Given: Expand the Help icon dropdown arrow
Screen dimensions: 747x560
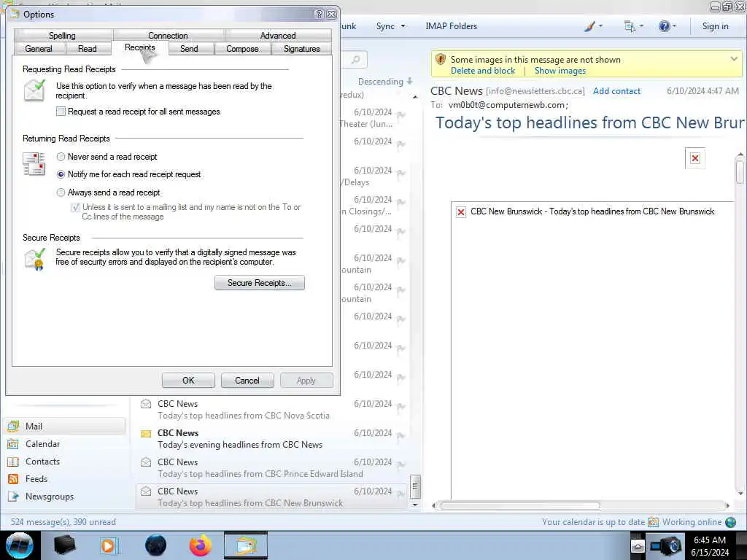Looking at the screenshot, I should coord(675,26).
